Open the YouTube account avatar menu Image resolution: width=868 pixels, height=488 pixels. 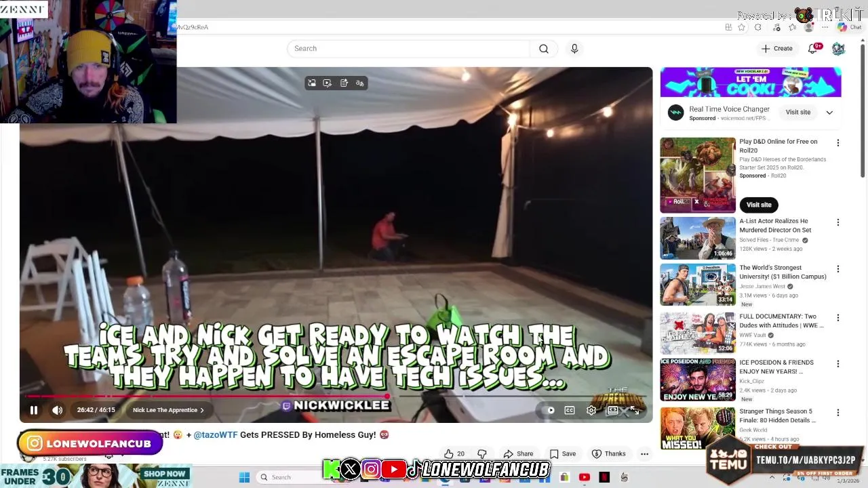[838, 49]
